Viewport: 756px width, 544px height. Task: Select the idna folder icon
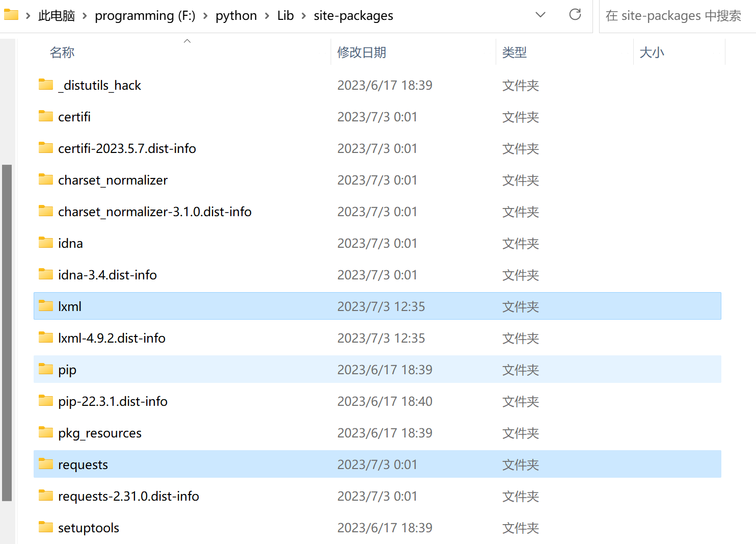point(46,243)
